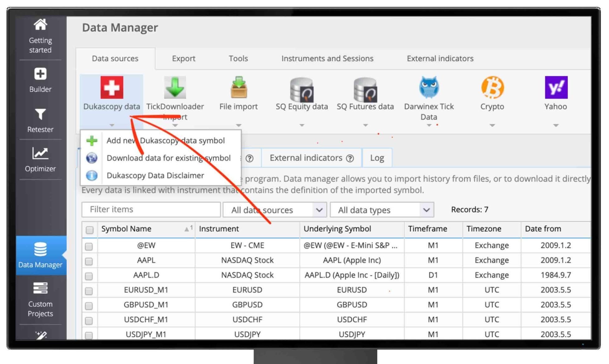Check the EURUSD_M1 row checkbox
The image size is (609, 364).
tap(89, 291)
